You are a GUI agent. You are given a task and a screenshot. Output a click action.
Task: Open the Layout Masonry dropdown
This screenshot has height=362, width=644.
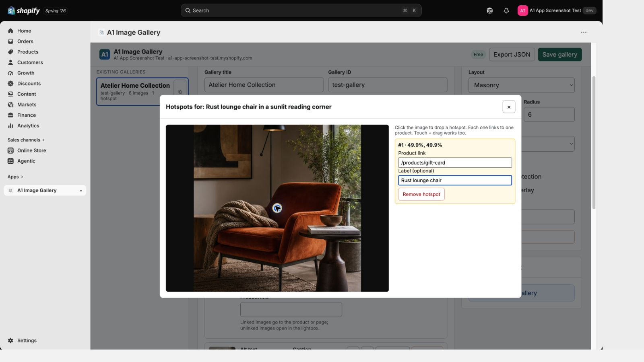[521, 85]
